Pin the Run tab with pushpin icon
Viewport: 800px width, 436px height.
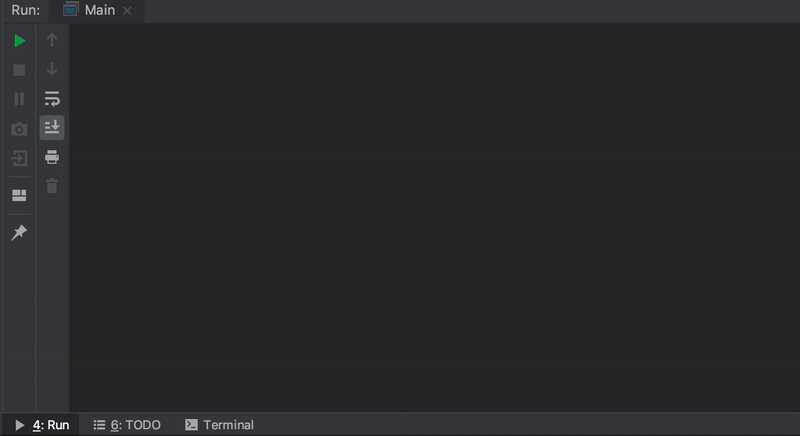click(19, 233)
